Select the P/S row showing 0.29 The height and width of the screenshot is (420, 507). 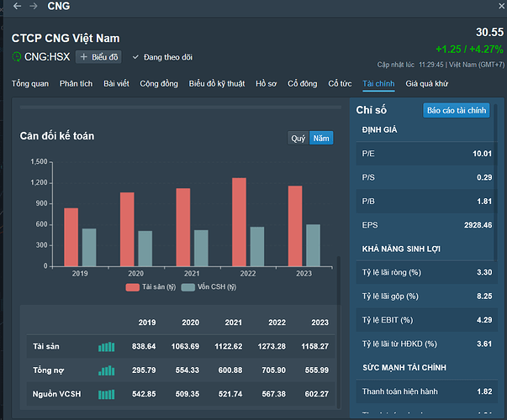[x=426, y=177]
